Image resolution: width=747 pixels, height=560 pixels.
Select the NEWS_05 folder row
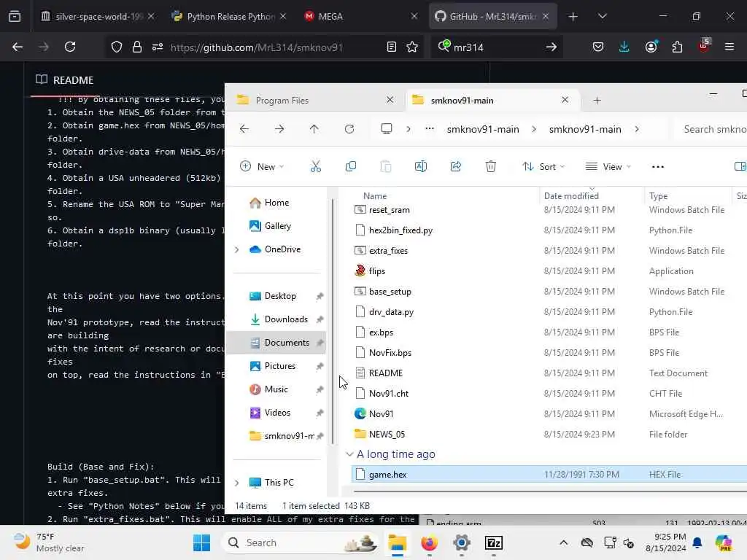pos(548,435)
